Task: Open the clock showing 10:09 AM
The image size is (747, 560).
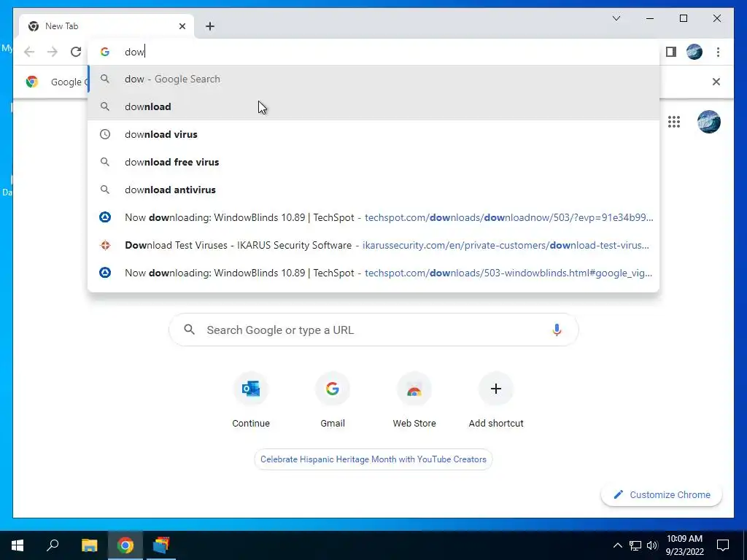Action: tap(684, 545)
